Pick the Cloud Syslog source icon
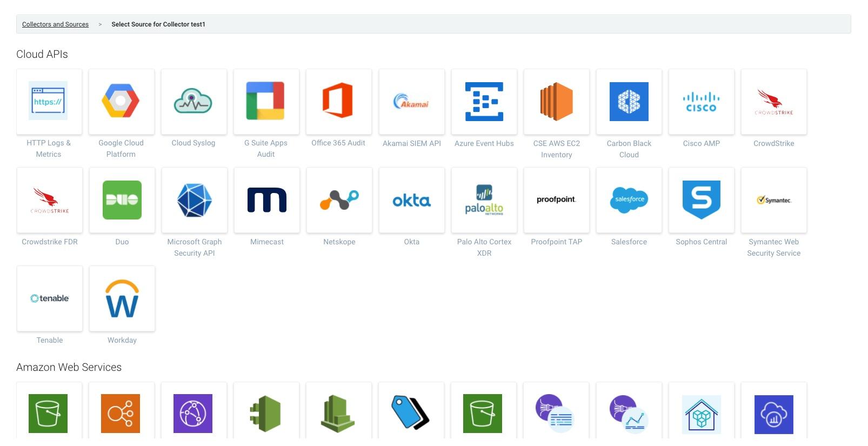 pyautogui.click(x=193, y=102)
